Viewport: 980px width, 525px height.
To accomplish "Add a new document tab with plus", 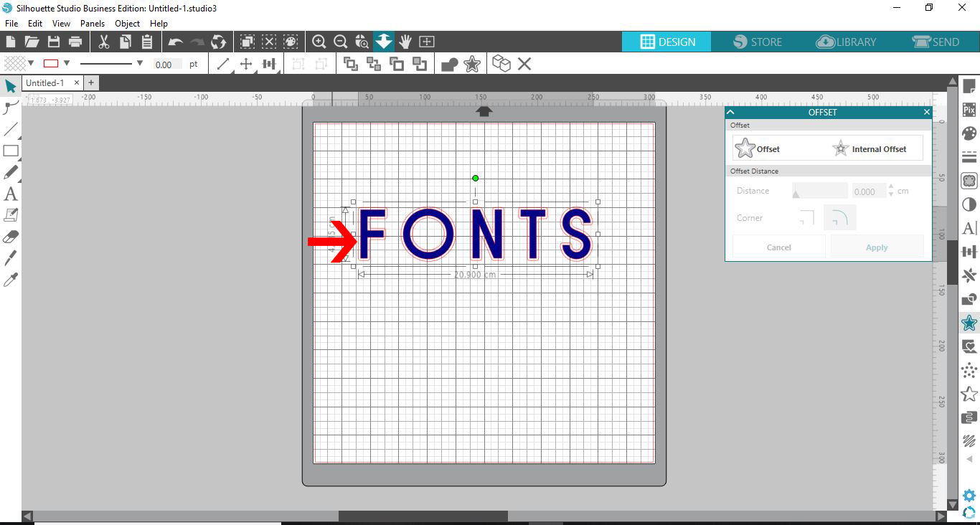I will click(91, 83).
